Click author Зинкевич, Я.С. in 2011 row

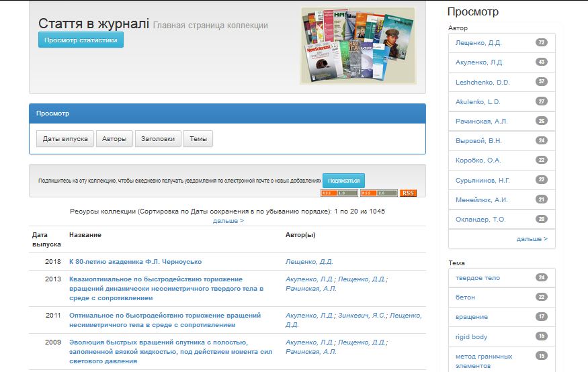[362, 316]
